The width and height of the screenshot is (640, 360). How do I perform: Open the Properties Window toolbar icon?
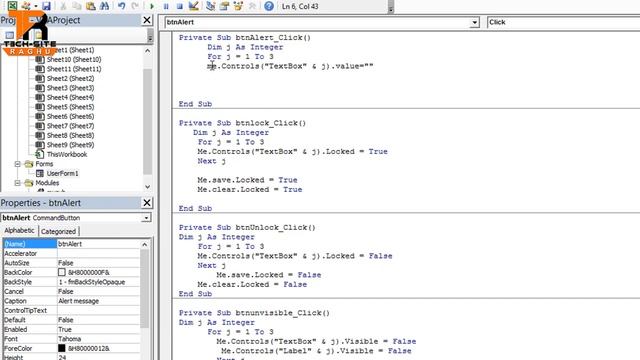[224, 6]
